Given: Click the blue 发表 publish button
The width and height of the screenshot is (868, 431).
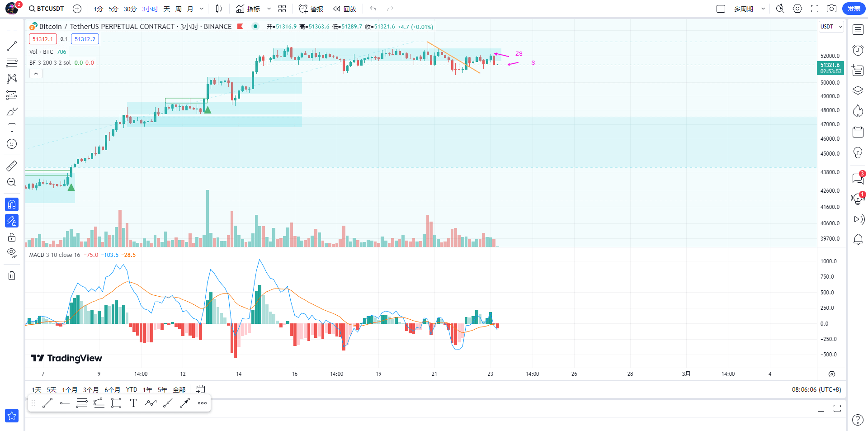Looking at the screenshot, I should (854, 9).
